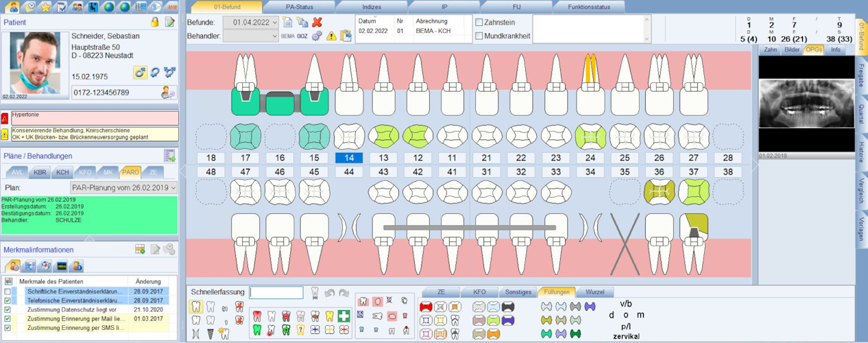Click the undo arrow next to Schnellerfassung
Viewport: 868px width, 343px height.
pos(330,293)
